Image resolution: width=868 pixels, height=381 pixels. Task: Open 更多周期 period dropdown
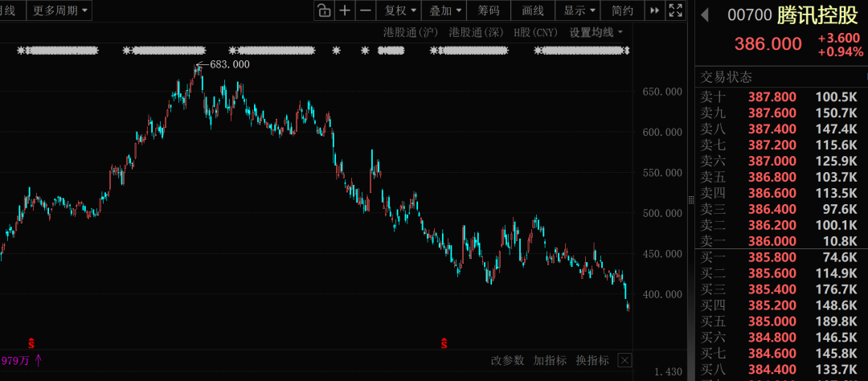coord(59,10)
